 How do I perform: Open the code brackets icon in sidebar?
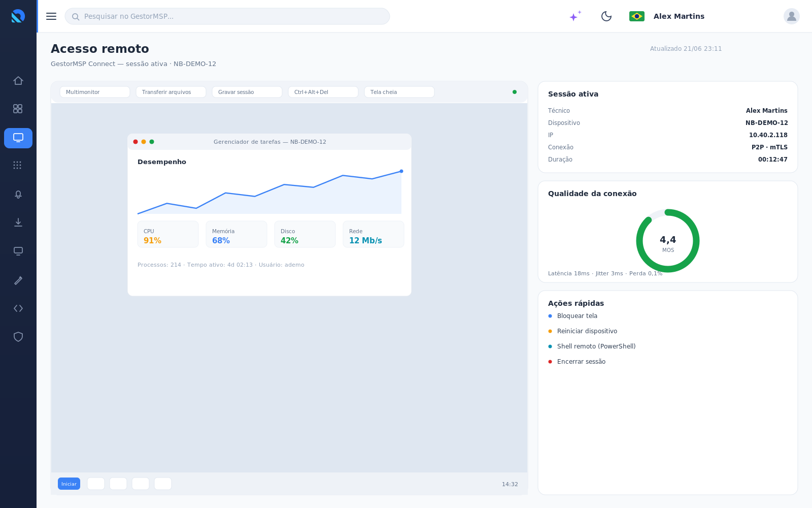[x=18, y=308]
